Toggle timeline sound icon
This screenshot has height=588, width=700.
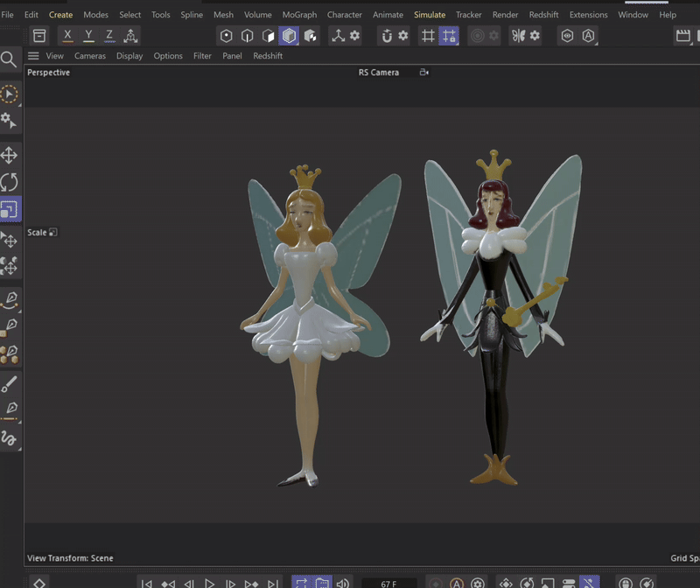tap(343, 583)
